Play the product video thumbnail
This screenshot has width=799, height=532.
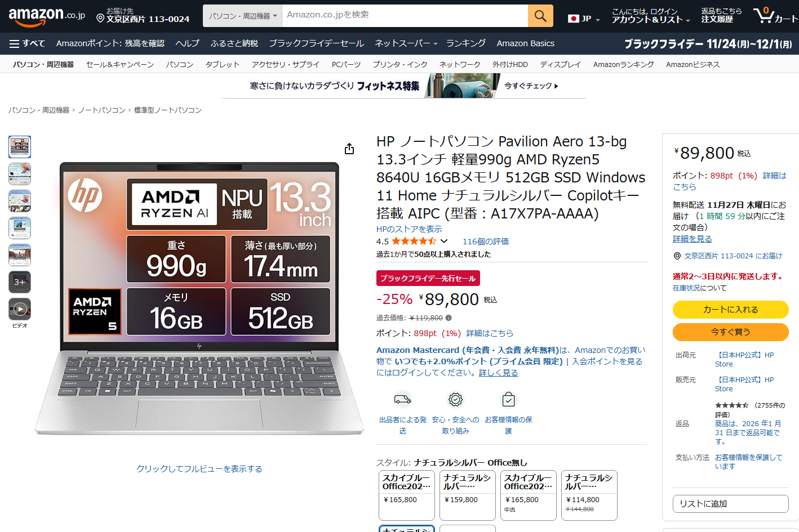coord(20,309)
